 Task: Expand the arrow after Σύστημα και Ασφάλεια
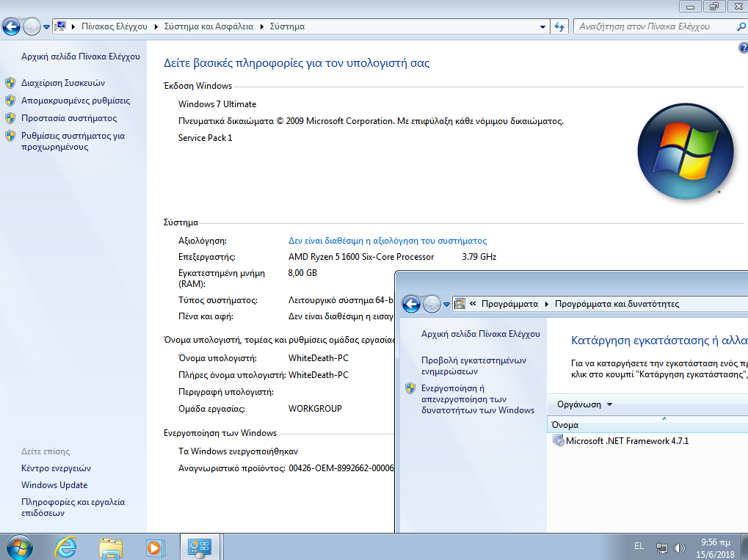coord(262,26)
